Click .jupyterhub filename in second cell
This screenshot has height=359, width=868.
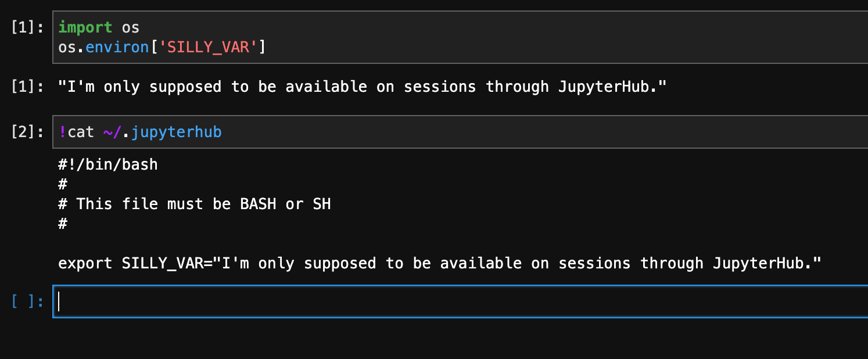click(x=172, y=132)
